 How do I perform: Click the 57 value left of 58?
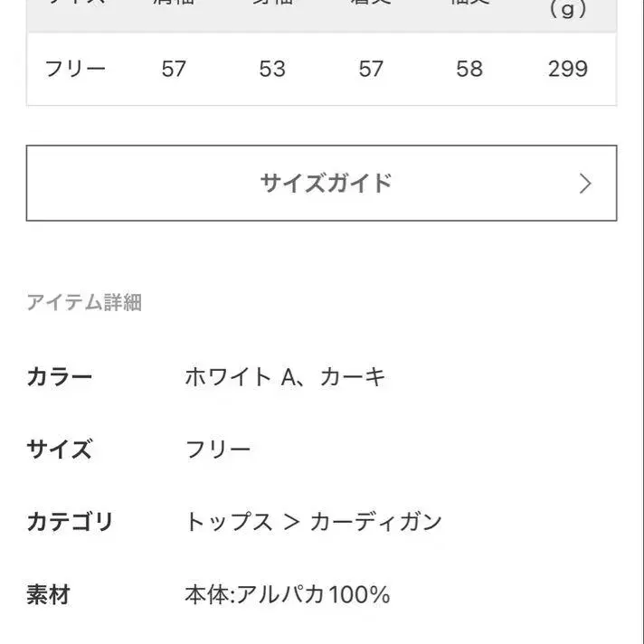[371, 69]
